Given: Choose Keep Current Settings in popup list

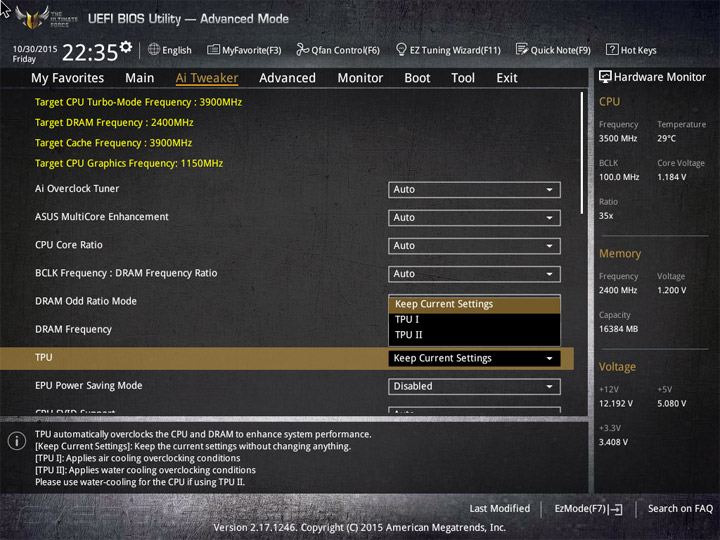Looking at the screenshot, I should point(474,304).
